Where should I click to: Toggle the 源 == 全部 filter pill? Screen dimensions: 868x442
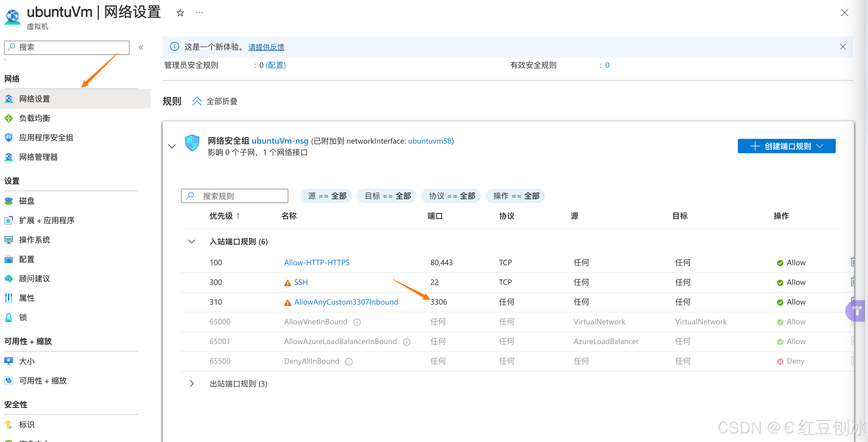326,196
